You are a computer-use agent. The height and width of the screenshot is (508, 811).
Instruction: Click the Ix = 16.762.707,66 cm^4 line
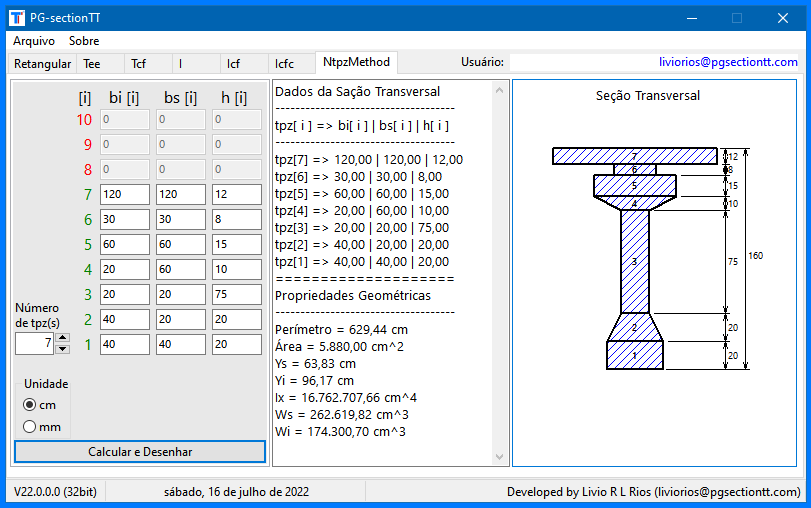346,398
